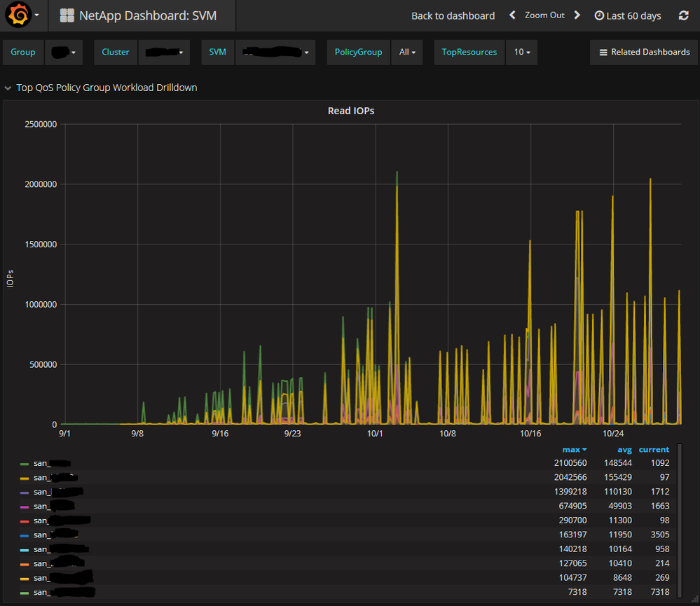Open the PolicyGroup All dropdown
700x606 pixels.
[x=407, y=51]
